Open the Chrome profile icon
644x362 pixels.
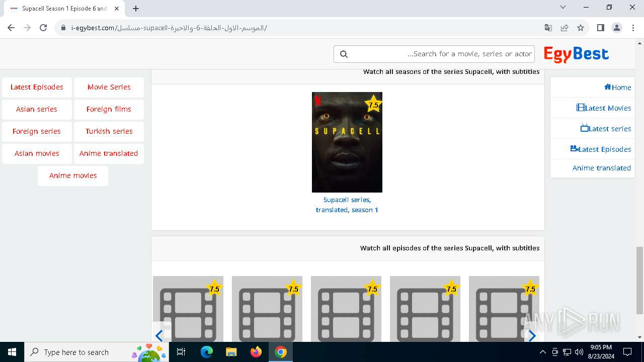tap(617, 28)
